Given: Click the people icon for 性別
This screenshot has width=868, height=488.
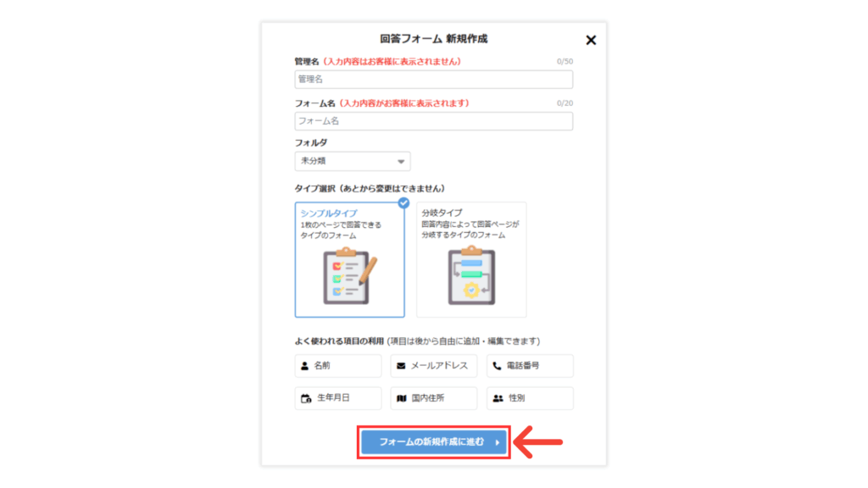Looking at the screenshot, I should click(x=498, y=398).
